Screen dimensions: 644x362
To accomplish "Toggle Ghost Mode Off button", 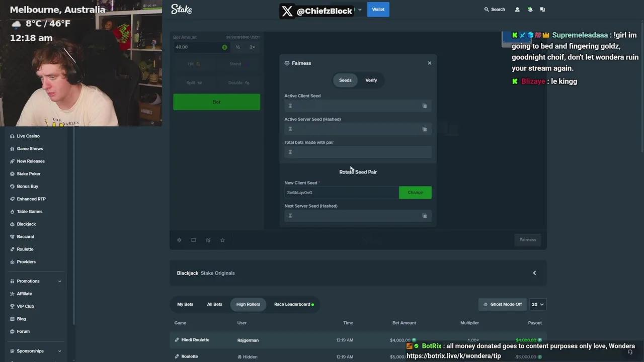I will (x=502, y=304).
